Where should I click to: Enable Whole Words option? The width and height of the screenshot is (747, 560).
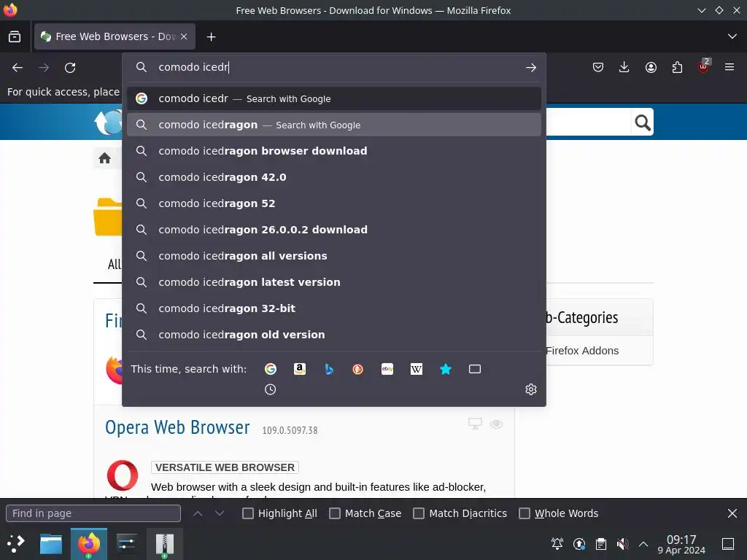point(525,513)
